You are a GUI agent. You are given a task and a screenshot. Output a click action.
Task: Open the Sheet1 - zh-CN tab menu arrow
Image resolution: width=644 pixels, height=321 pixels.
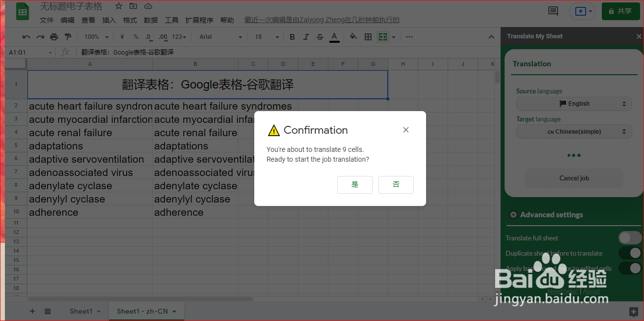174,312
